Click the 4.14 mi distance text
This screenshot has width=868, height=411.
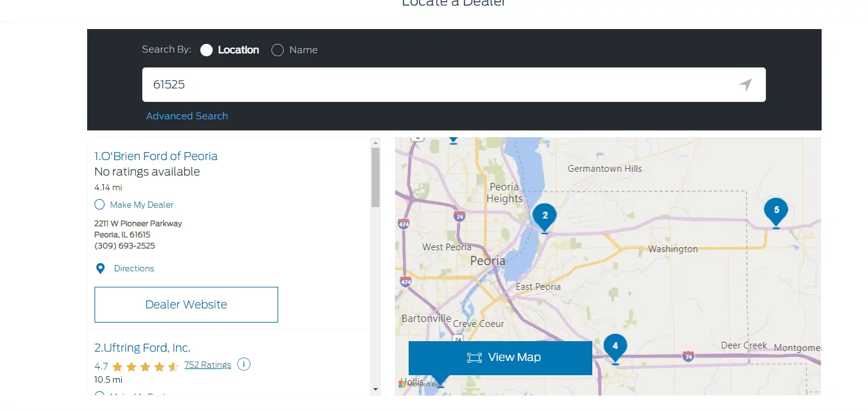[x=108, y=187]
